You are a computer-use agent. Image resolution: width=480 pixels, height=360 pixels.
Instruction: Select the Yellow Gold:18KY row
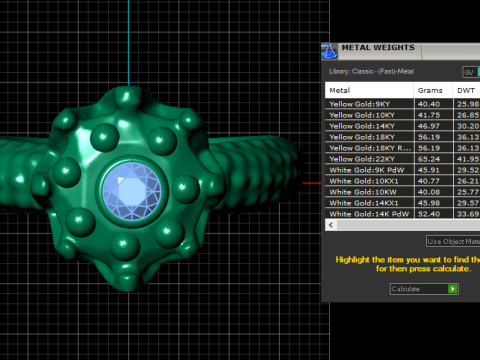(403, 137)
